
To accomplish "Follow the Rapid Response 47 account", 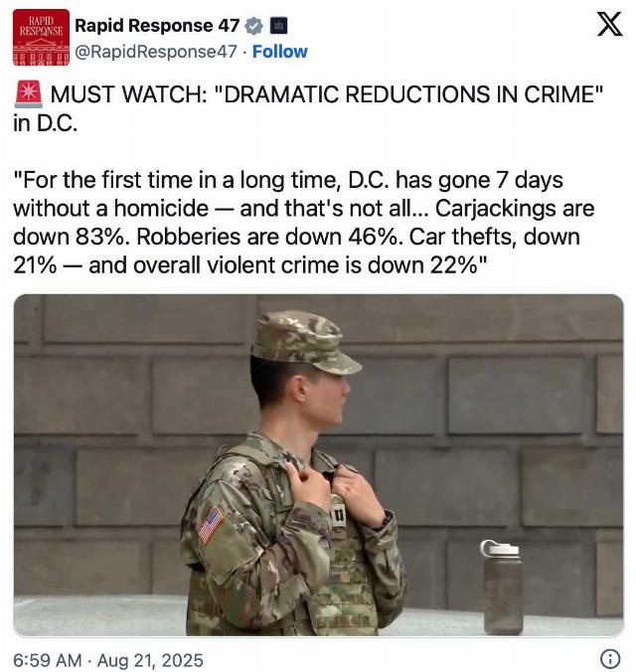I will [280, 52].
